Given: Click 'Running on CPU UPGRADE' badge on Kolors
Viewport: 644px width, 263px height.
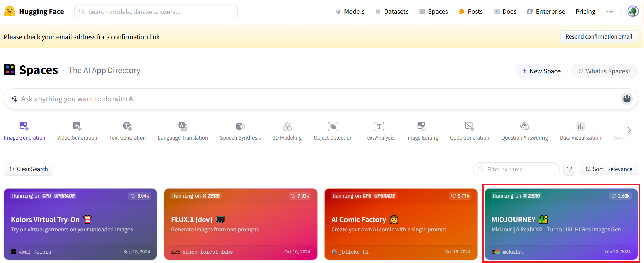Looking at the screenshot, I should click(44, 196).
